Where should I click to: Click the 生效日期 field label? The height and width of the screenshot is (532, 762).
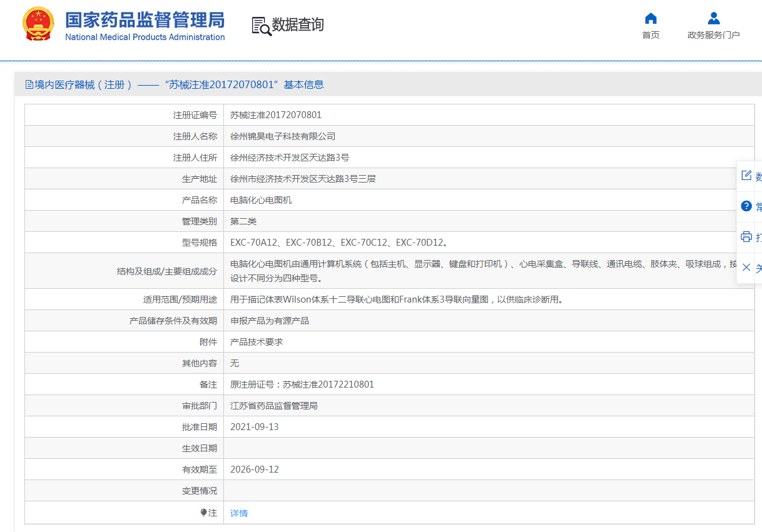tap(200, 448)
